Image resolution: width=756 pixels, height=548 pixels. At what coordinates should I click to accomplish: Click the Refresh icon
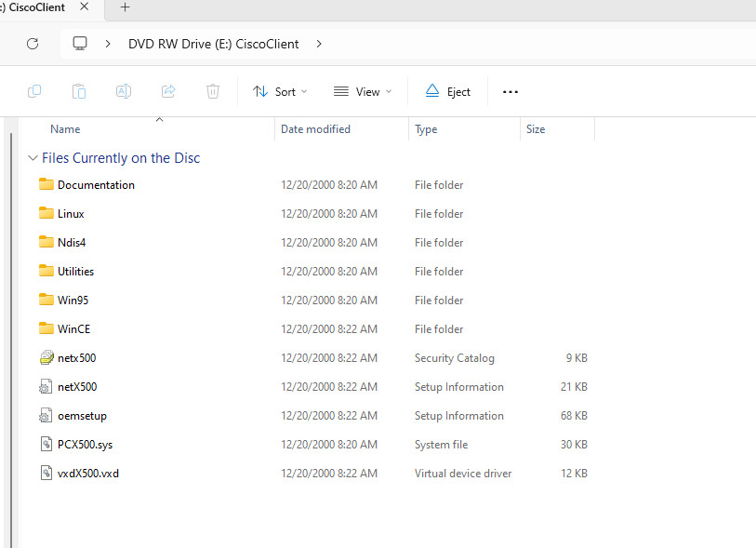tap(33, 44)
